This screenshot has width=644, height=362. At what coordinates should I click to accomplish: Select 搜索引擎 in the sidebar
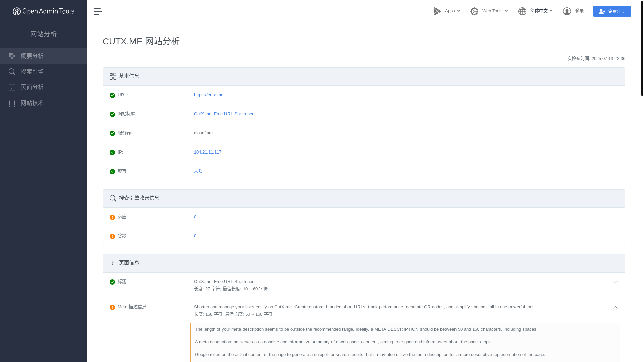44,72
